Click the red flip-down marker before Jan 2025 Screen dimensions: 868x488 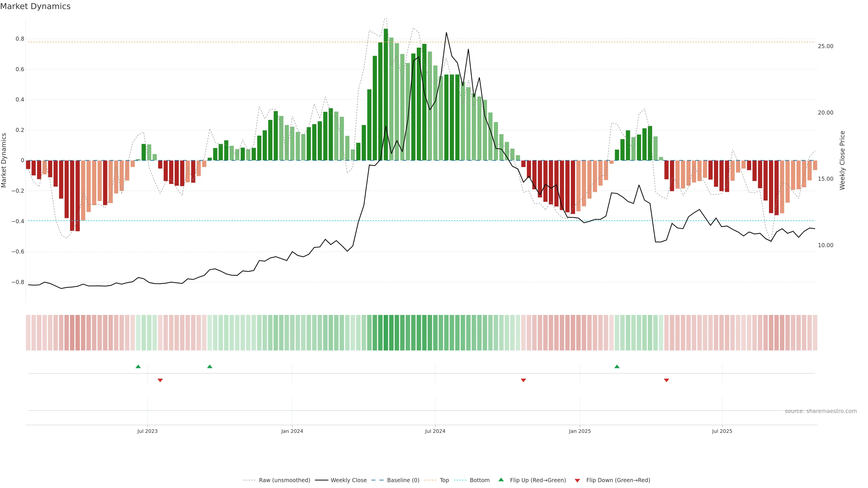pyautogui.click(x=523, y=380)
